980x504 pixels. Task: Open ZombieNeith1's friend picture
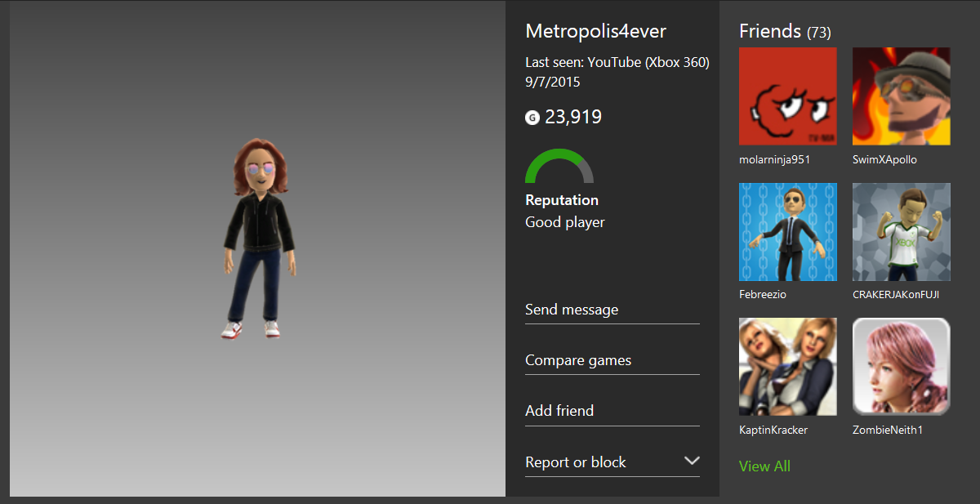(902, 367)
